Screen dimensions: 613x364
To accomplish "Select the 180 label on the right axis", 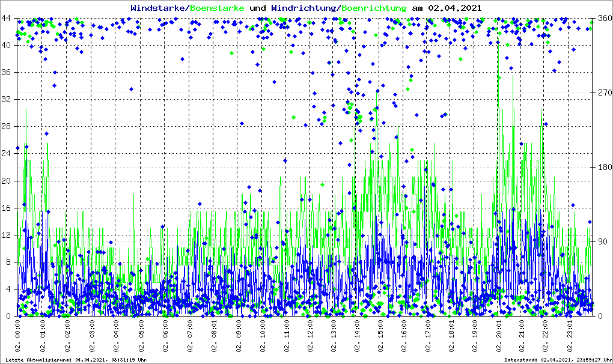I will pyautogui.click(x=604, y=168).
